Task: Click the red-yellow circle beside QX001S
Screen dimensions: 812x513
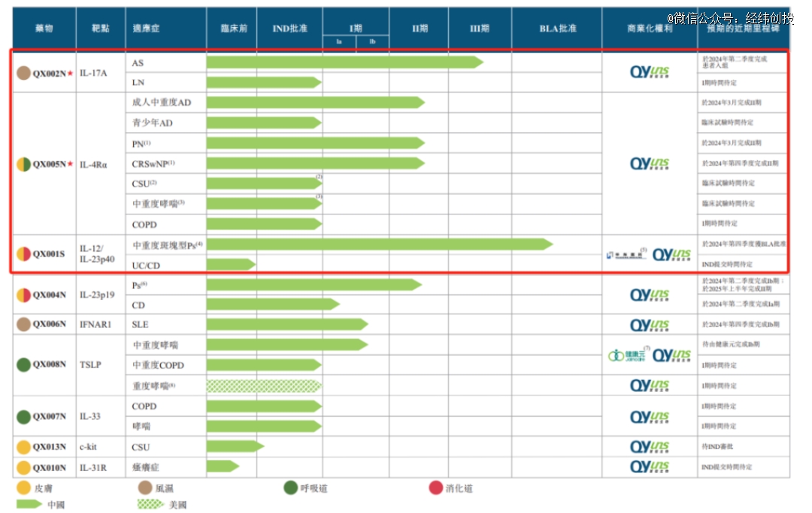Action: (23, 254)
